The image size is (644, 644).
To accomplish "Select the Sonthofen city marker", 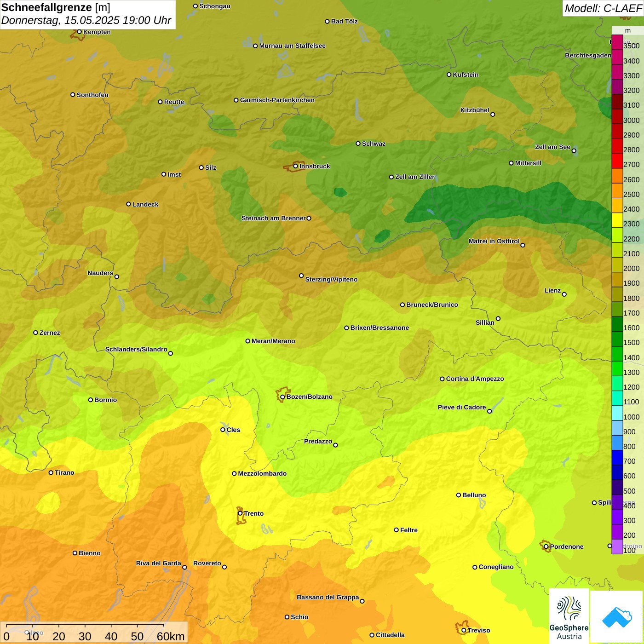I will click(x=73, y=95).
